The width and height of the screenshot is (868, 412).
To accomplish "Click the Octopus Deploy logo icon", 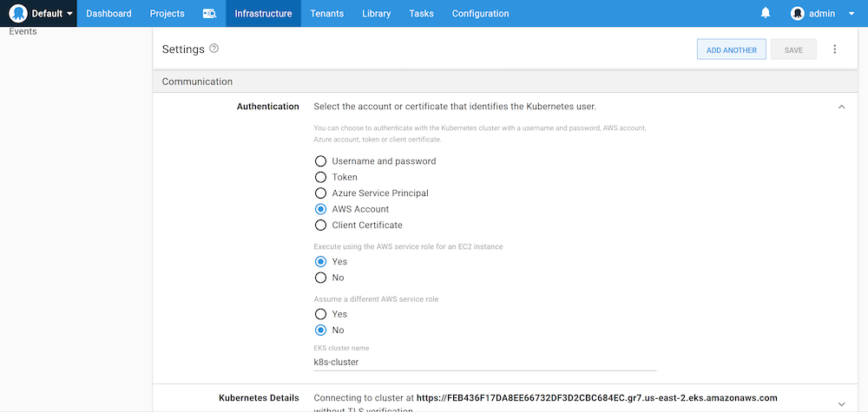I will tap(18, 14).
